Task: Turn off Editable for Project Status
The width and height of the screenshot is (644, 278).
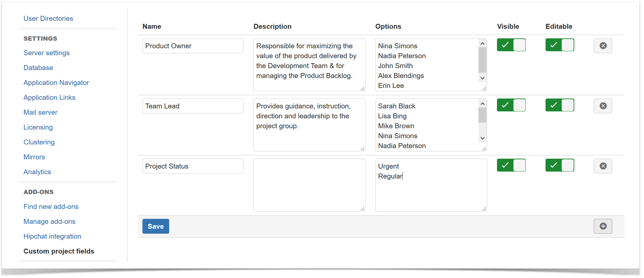Action: (560, 165)
